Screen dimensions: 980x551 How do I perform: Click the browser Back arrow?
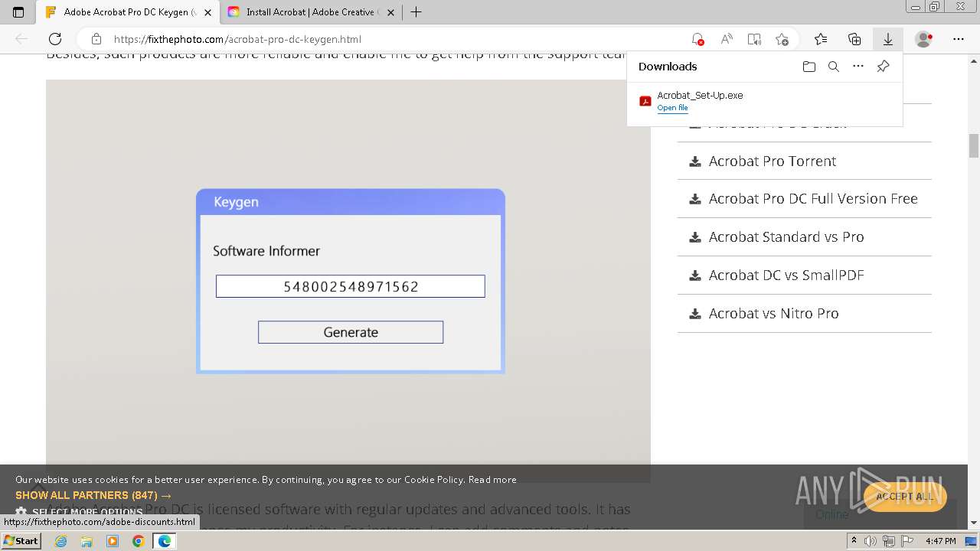click(21, 39)
